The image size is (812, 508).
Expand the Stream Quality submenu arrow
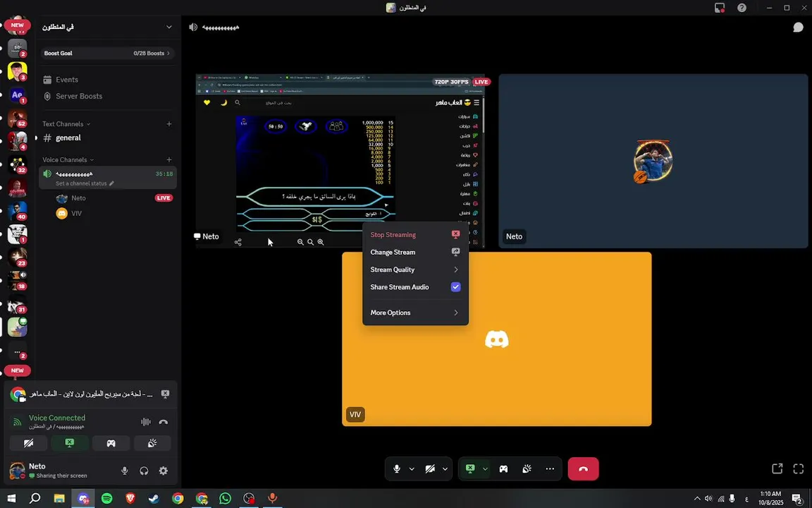(456, 270)
